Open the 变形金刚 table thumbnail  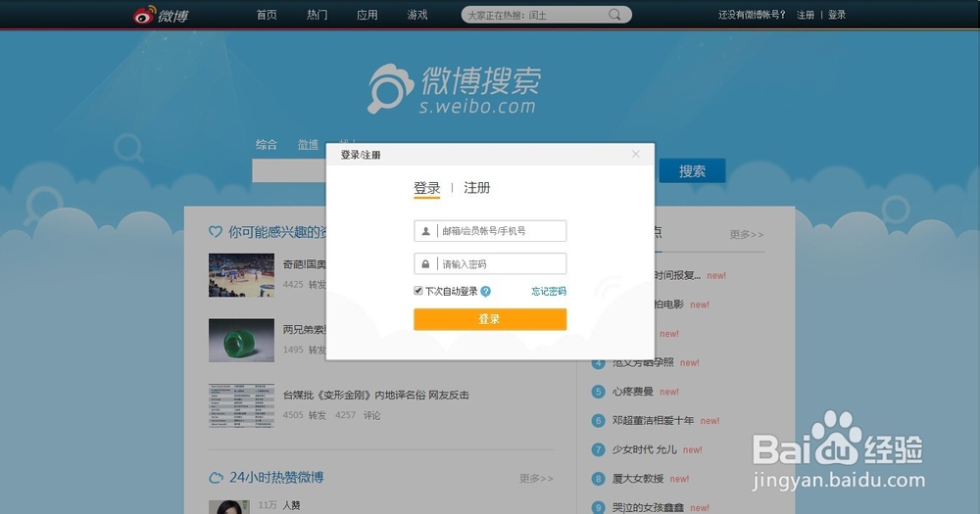241,406
